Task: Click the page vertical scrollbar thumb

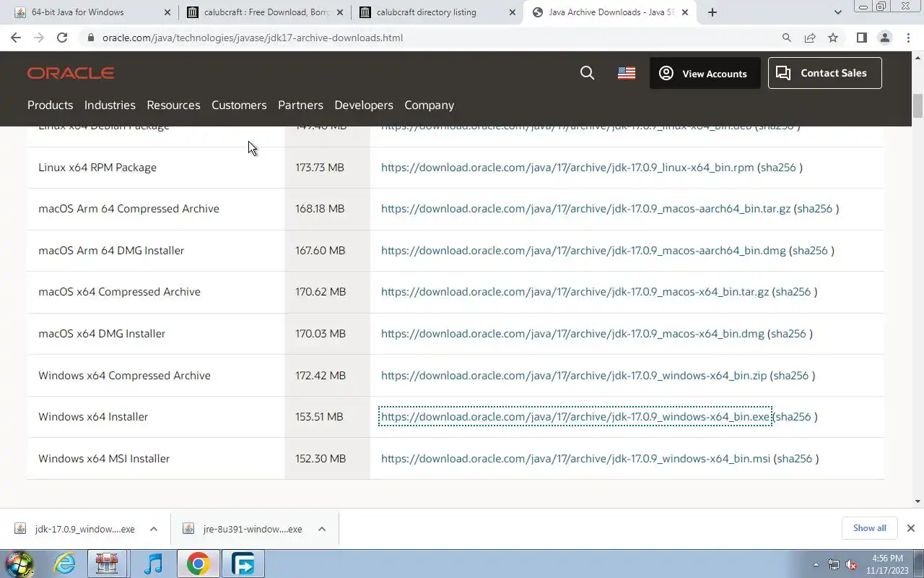Action: tap(918, 105)
